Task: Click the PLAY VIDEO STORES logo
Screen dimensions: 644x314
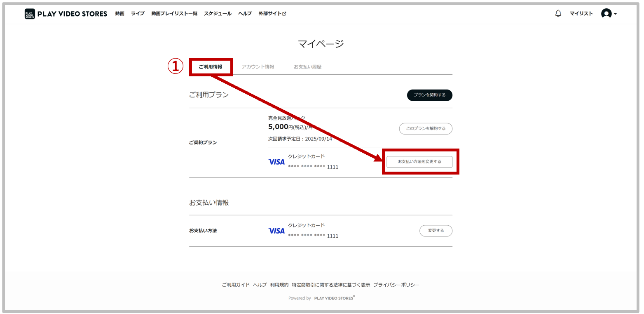Action: [x=66, y=14]
